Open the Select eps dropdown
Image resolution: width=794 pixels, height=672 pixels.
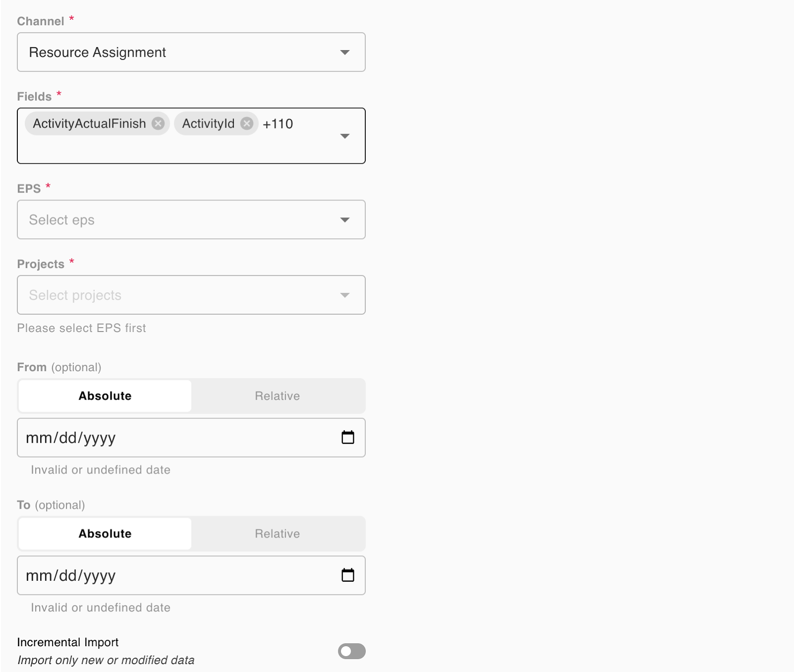[191, 220]
